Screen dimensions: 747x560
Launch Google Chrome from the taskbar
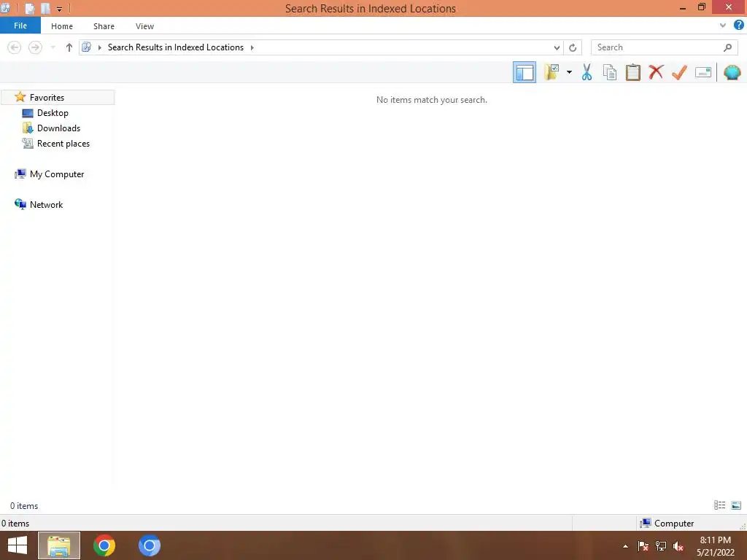coord(104,545)
